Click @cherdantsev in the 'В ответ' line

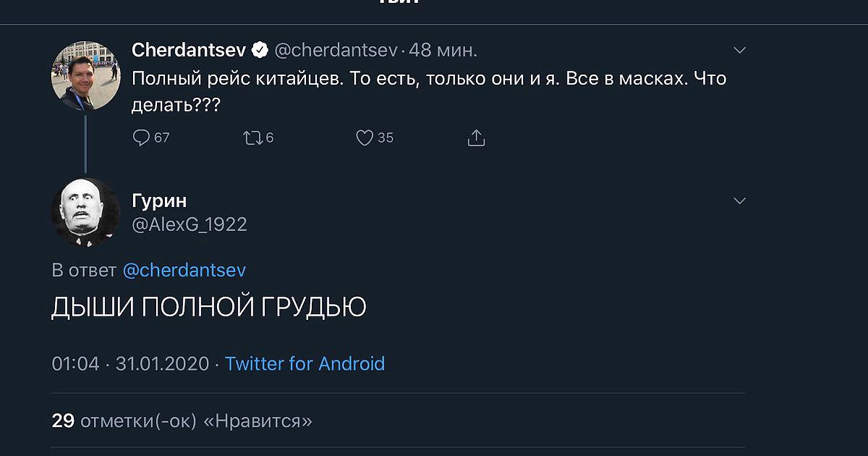pos(184,270)
